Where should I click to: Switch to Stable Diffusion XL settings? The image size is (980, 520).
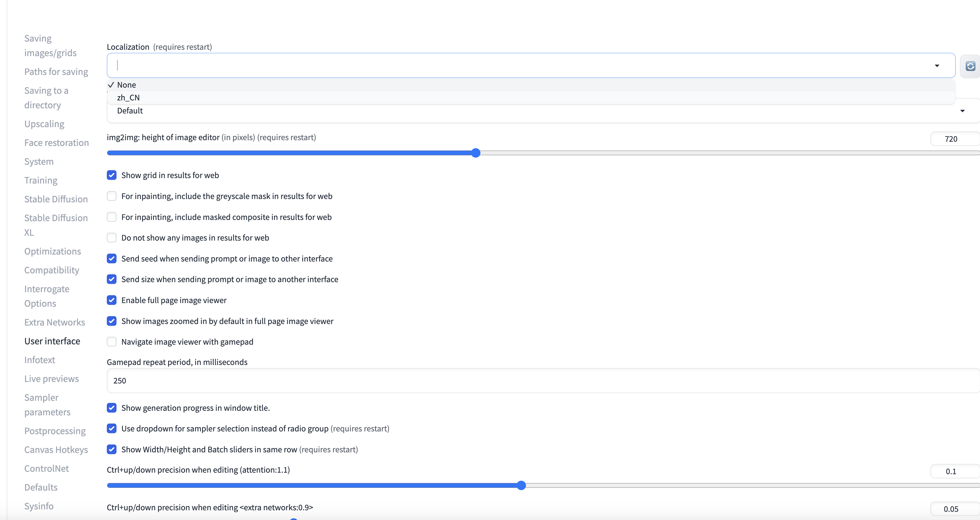tap(56, 225)
